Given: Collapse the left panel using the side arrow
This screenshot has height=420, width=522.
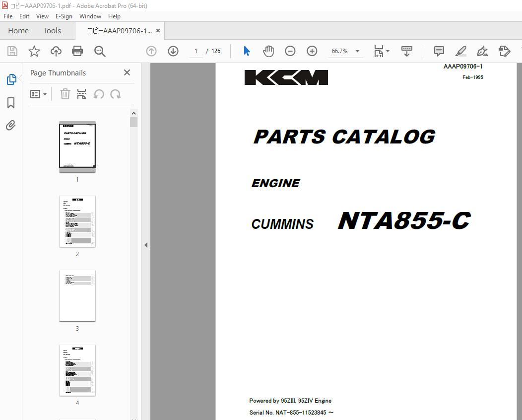Looking at the screenshot, I should tap(145, 245).
